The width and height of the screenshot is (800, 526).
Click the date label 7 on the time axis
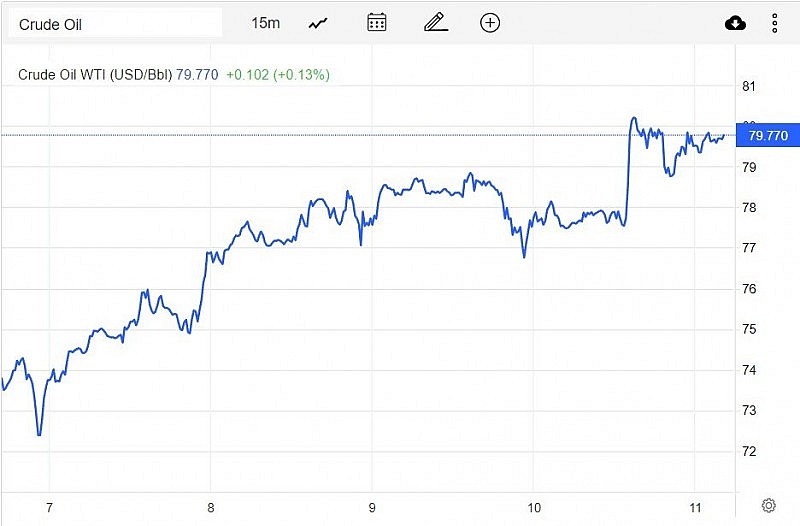click(x=49, y=507)
